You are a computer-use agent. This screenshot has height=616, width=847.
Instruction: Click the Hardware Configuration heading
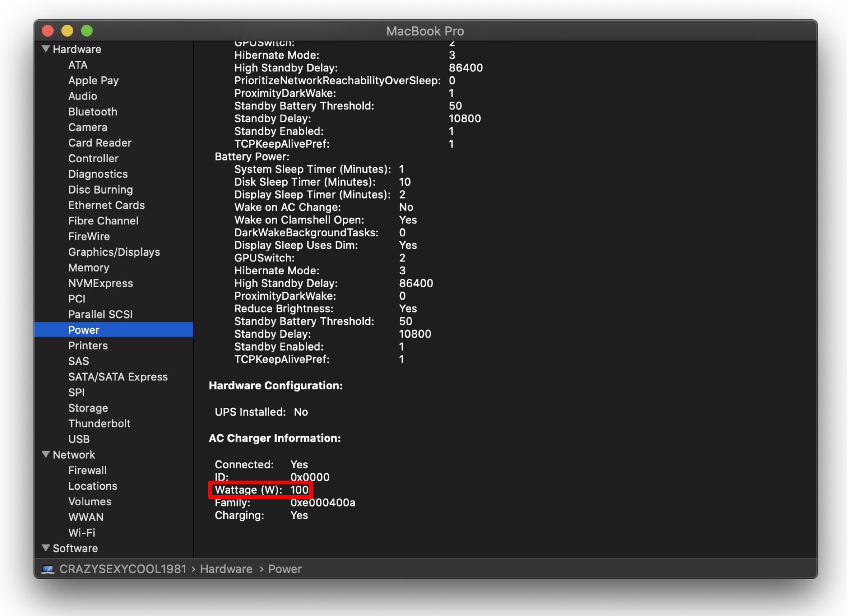tap(276, 385)
